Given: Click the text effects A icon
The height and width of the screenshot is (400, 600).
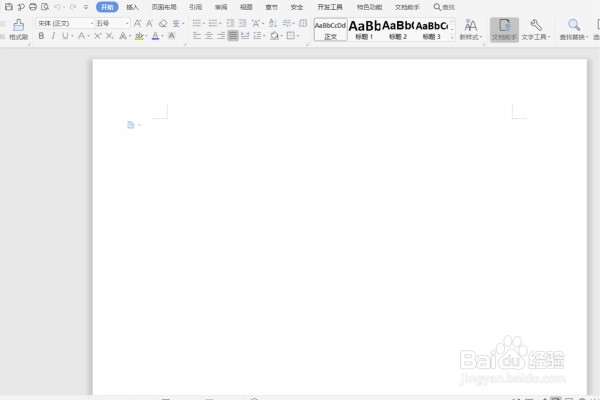Looking at the screenshot, I should [x=123, y=36].
